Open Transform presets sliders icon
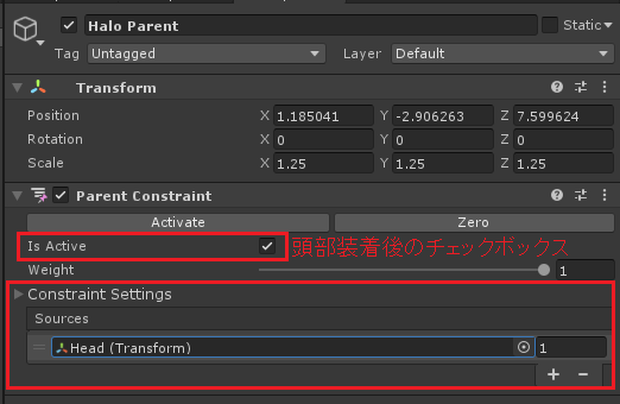The width and height of the screenshot is (620, 404). point(580,87)
